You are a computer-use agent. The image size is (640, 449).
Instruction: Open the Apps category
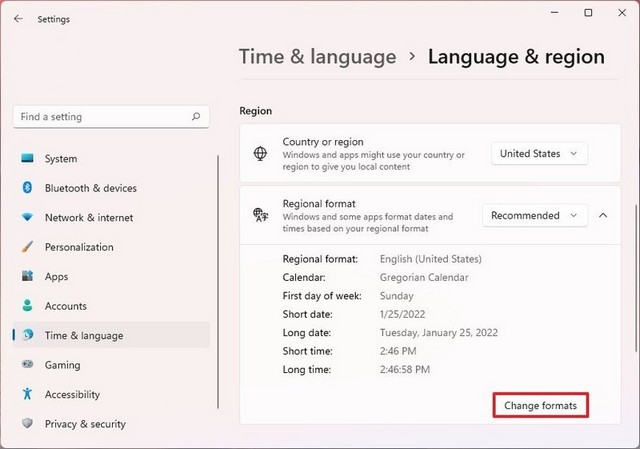click(111, 276)
